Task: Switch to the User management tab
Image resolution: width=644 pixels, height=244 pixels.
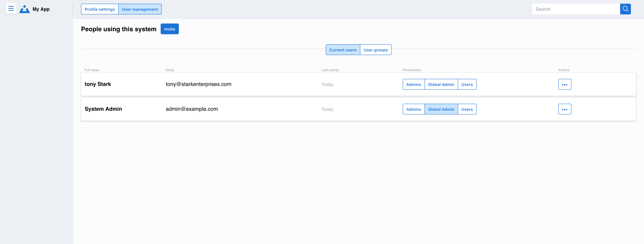Action: pyautogui.click(x=140, y=9)
